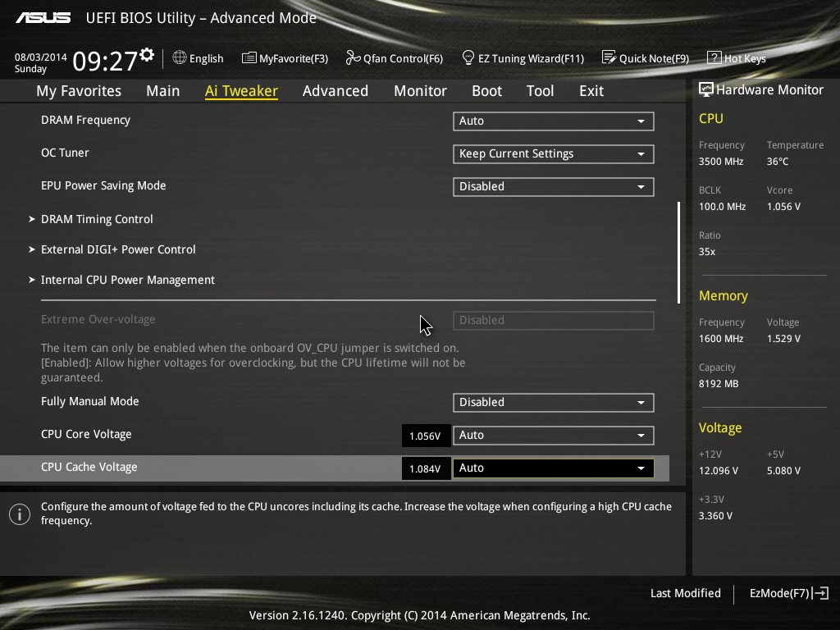Select the DRAM Frequency label
This screenshot has height=630, width=840.
(85, 120)
